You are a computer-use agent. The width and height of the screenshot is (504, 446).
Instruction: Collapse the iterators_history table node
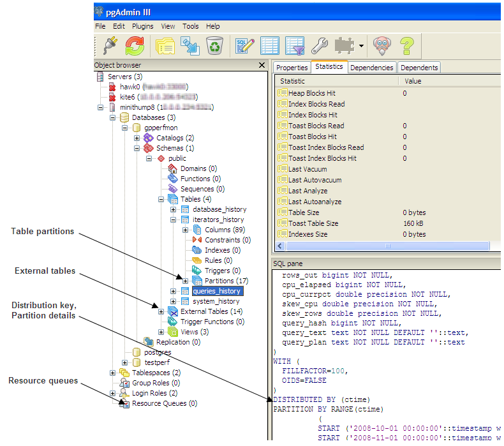(x=174, y=219)
